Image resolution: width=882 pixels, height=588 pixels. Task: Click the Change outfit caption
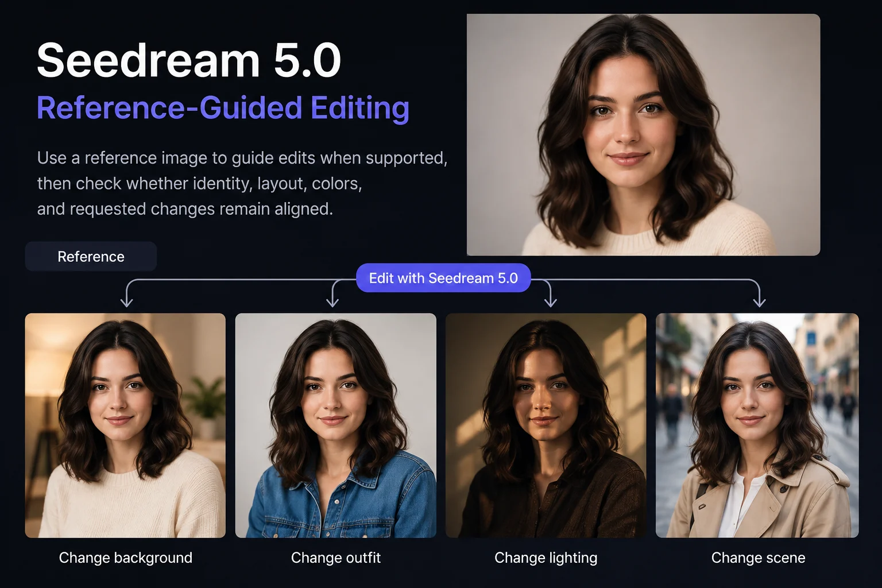[336, 558]
